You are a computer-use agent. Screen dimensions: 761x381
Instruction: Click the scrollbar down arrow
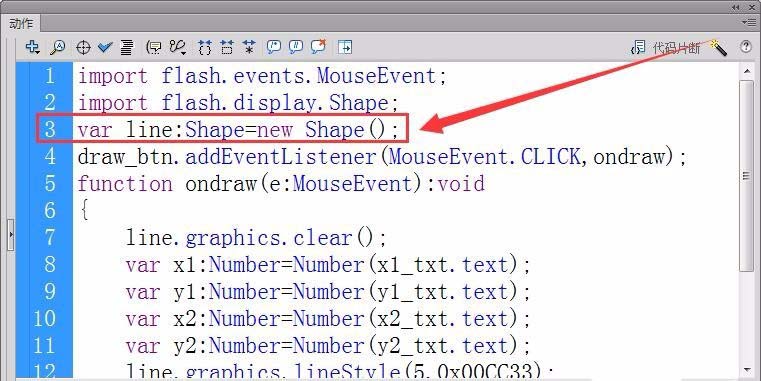pos(746,371)
